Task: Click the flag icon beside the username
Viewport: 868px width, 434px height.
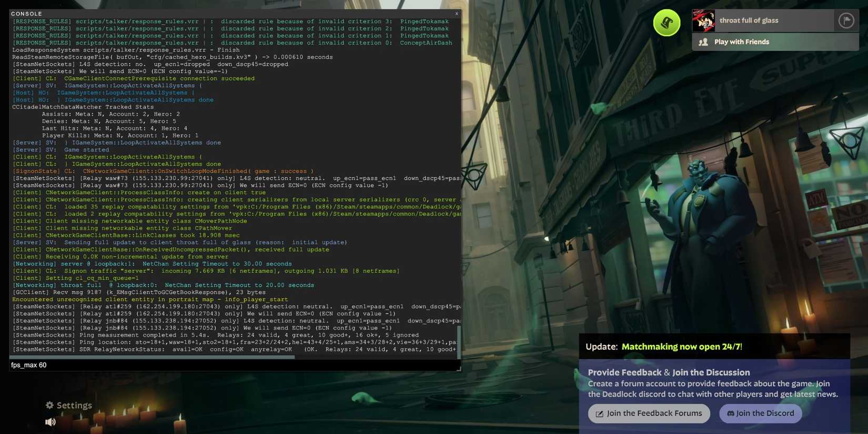Action: tap(846, 21)
